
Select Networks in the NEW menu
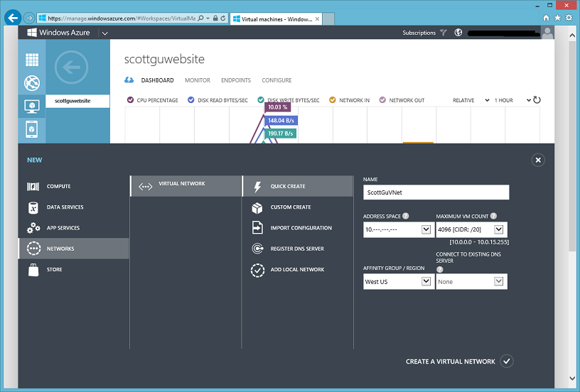pyautogui.click(x=74, y=249)
